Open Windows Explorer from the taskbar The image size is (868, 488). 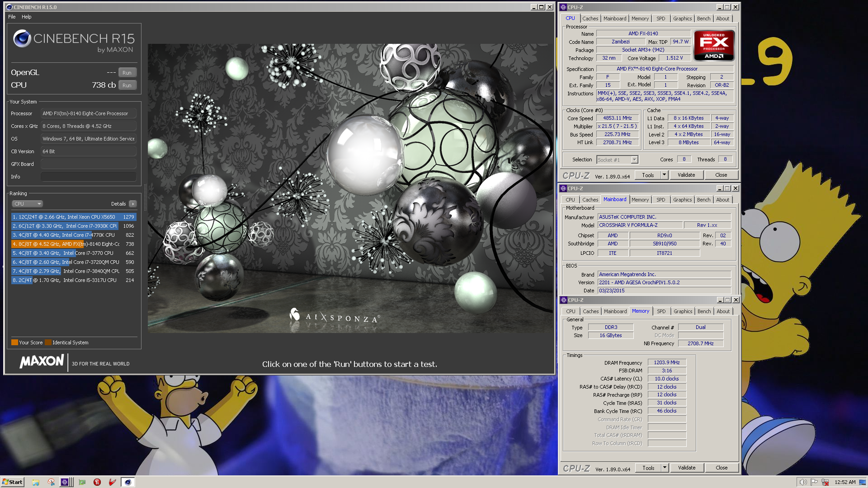tap(36, 482)
